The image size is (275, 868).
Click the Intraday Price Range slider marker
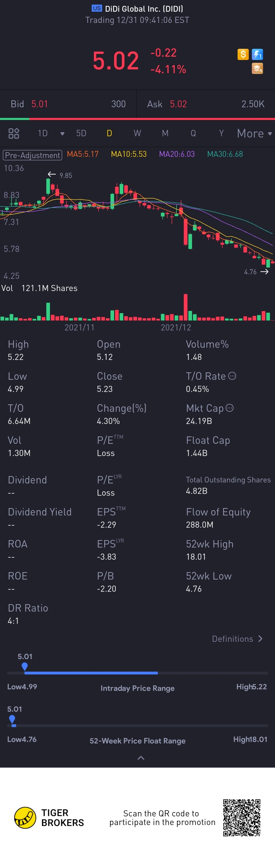coord(25,666)
